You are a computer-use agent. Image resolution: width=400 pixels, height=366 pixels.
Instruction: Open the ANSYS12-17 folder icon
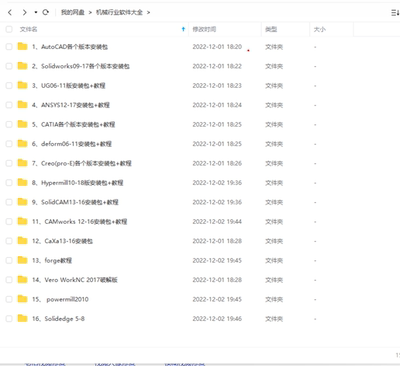point(22,105)
